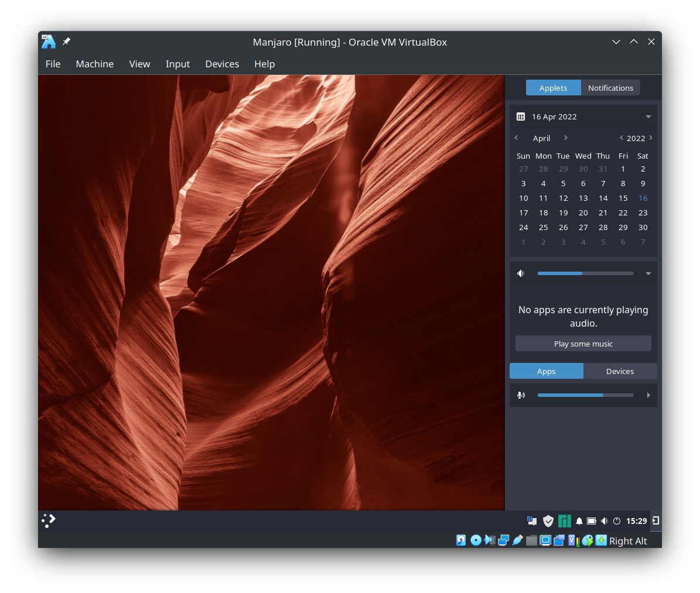Image resolution: width=700 pixels, height=593 pixels.
Task: Click the battery indicator in the panel
Action: point(592,521)
